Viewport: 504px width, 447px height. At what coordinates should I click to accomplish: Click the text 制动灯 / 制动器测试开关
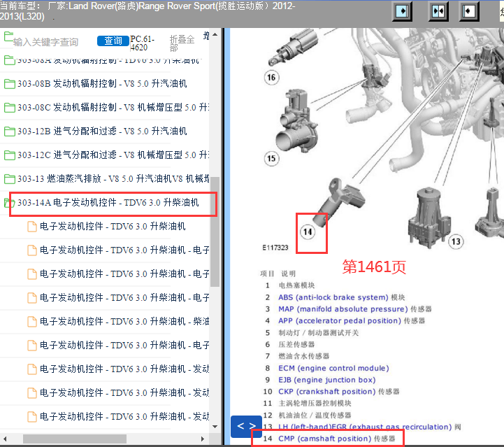coord(319,332)
